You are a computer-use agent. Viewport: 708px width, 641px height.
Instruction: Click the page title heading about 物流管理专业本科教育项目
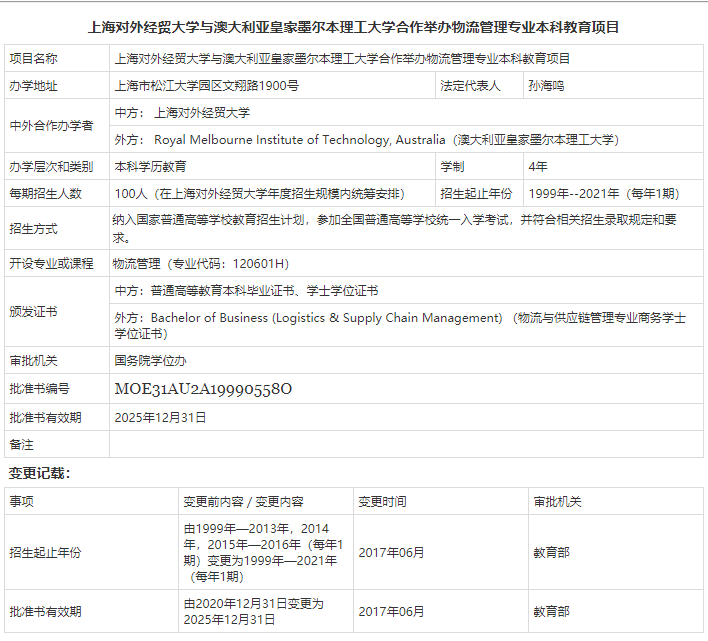click(x=354, y=28)
